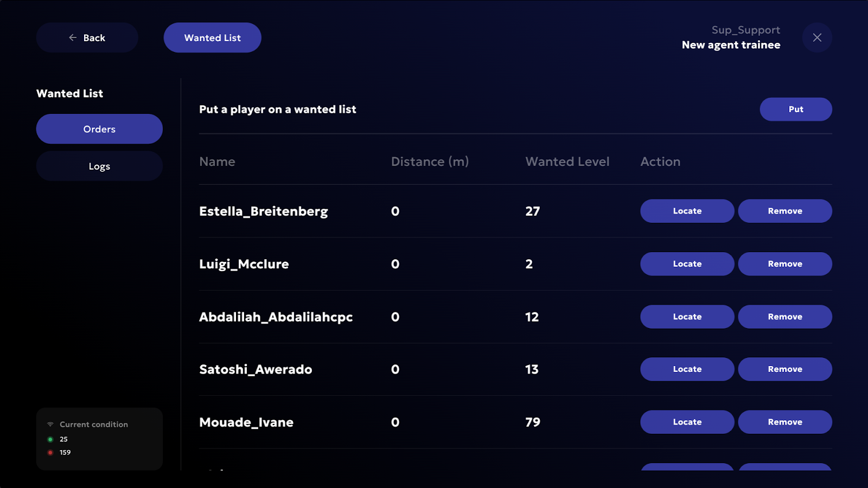Click the wifi icon in Current condition
Screen dimensions: 868x488
(x=50, y=424)
